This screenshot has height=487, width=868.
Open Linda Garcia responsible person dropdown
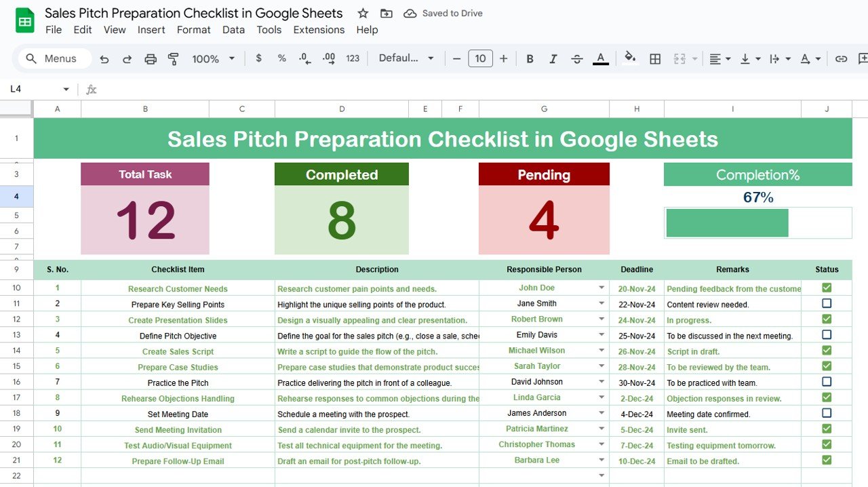point(601,397)
